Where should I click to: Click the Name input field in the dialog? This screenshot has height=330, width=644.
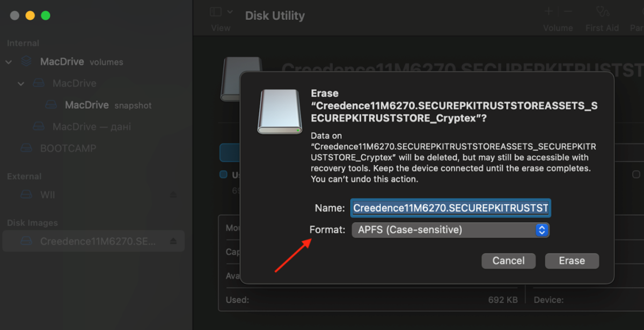[450, 208]
